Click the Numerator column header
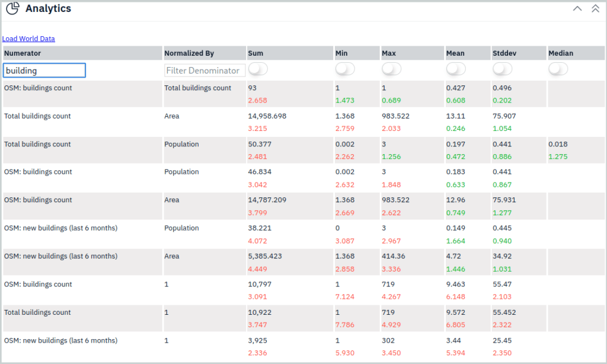 [x=23, y=53]
